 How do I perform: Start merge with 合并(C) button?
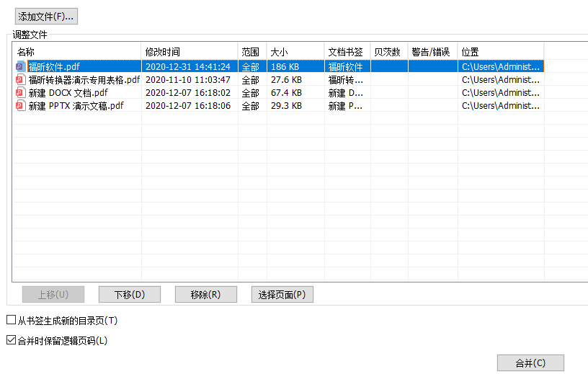(x=530, y=362)
